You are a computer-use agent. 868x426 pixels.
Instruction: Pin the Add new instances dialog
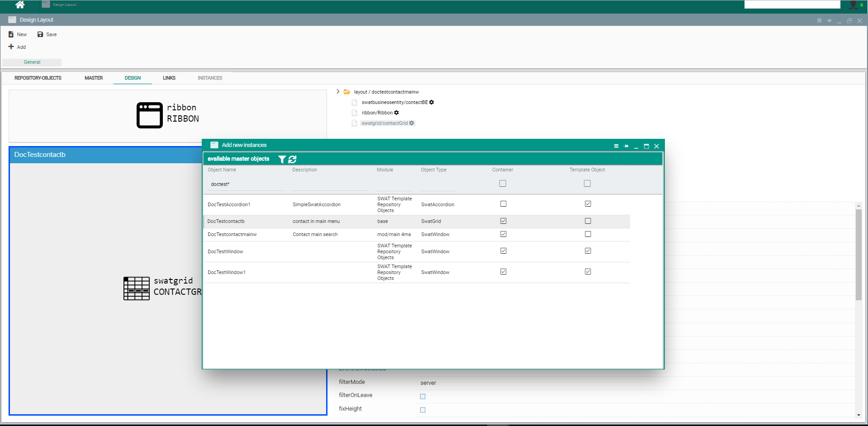click(x=626, y=146)
